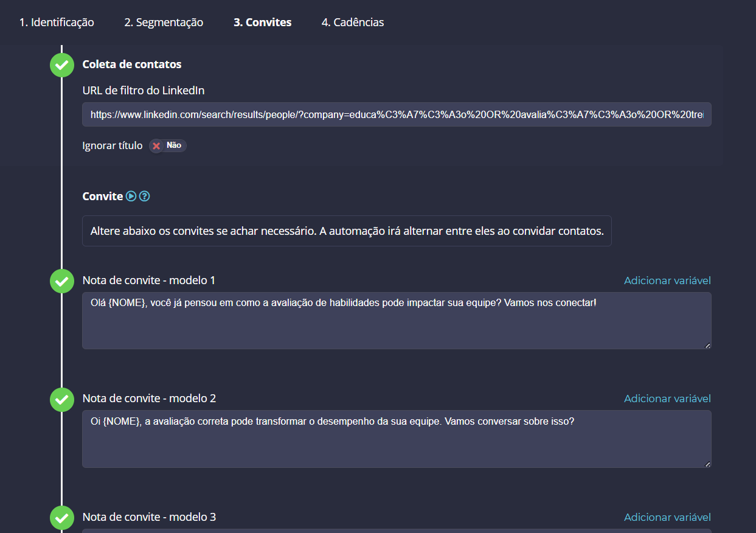Click the red X on Ignorar título toggle
Screen dimensions: 756x533
[156, 146]
